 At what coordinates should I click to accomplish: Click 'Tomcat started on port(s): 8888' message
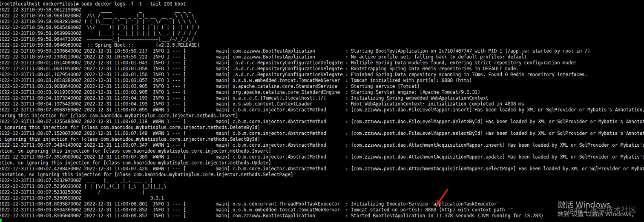432,210
